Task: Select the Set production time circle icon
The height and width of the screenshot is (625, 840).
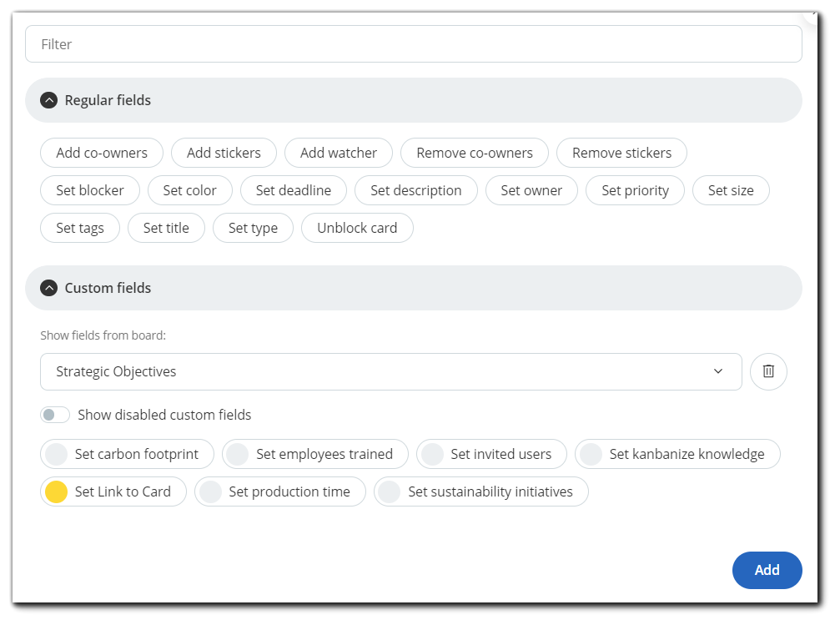Action: [x=210, y=491]
